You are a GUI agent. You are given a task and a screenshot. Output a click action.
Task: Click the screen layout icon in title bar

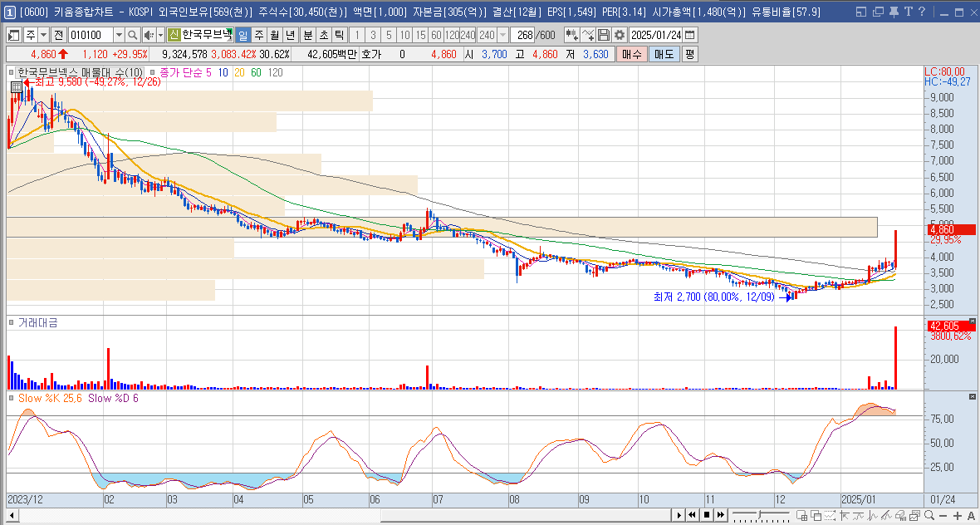(860, 12)
